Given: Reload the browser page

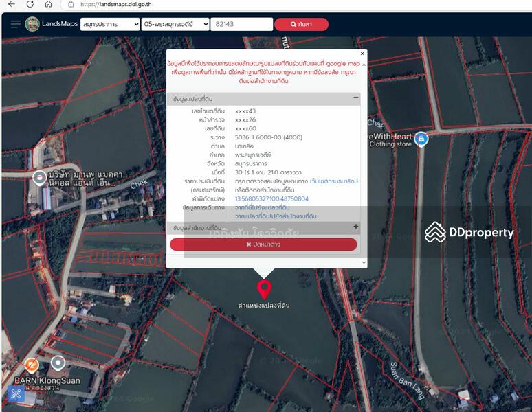Looking at the screenshot, I should 30,4.
